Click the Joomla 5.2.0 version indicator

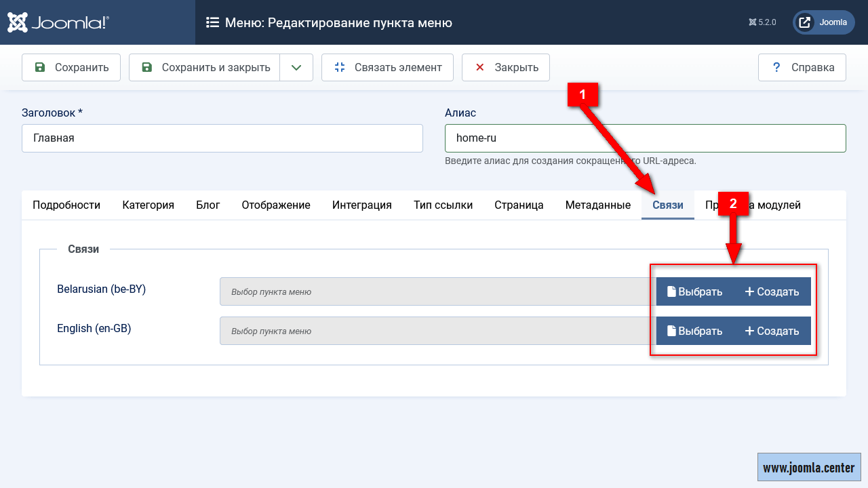pos(762,22)
